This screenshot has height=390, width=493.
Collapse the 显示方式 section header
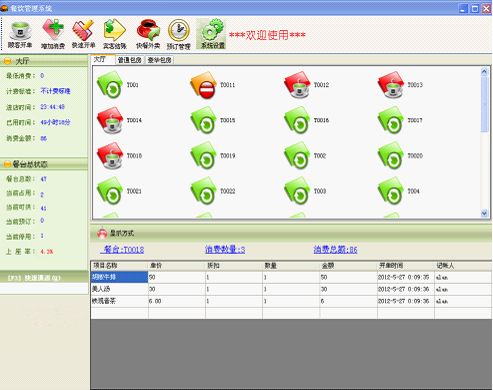pyautogui.click(x=291, y=233)
